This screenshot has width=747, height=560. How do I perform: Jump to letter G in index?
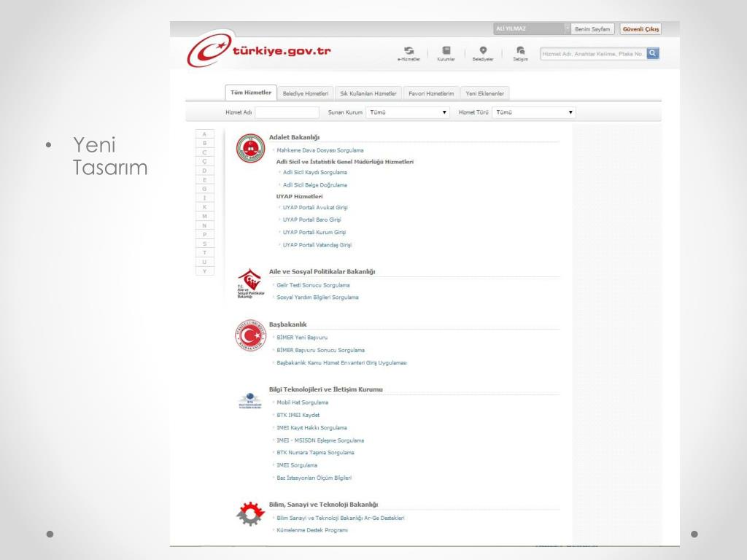(205, 189)
